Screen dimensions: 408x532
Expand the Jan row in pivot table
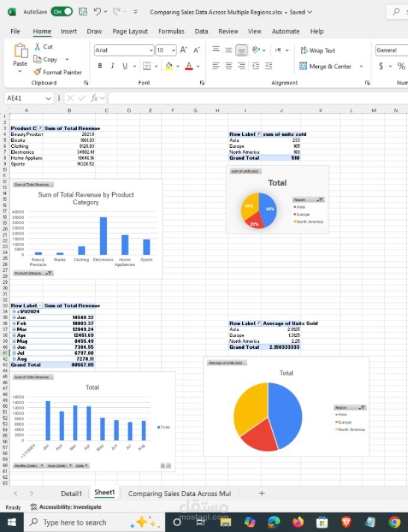14,317
